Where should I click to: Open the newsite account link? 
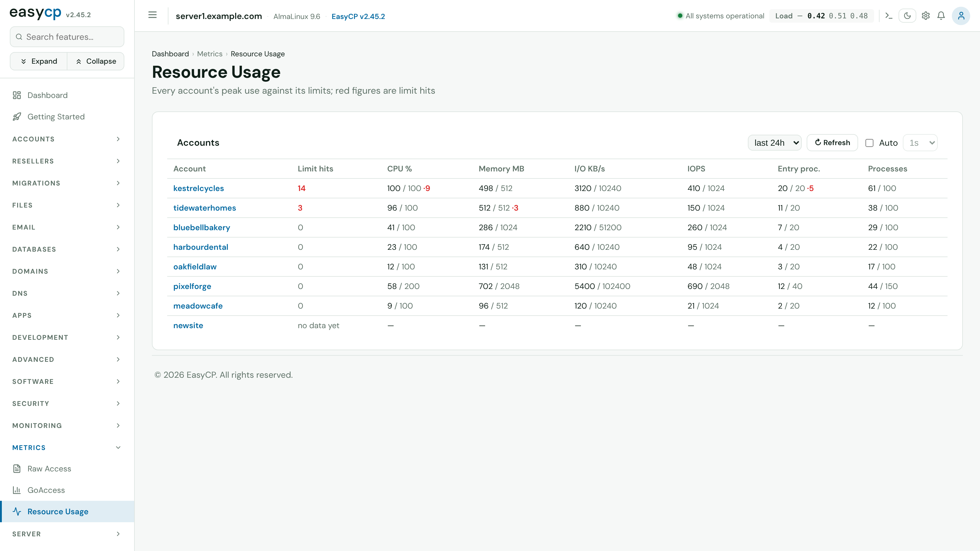[188, 325]
